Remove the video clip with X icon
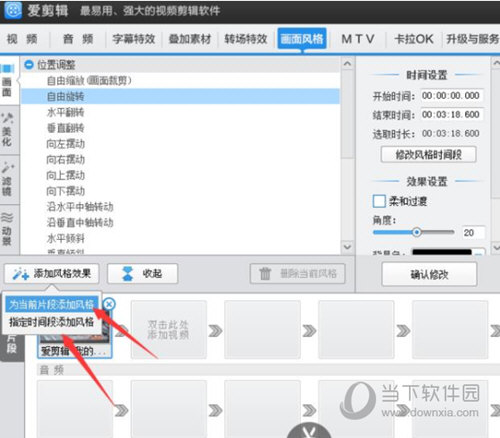The image size is (500, 438). 109,304
